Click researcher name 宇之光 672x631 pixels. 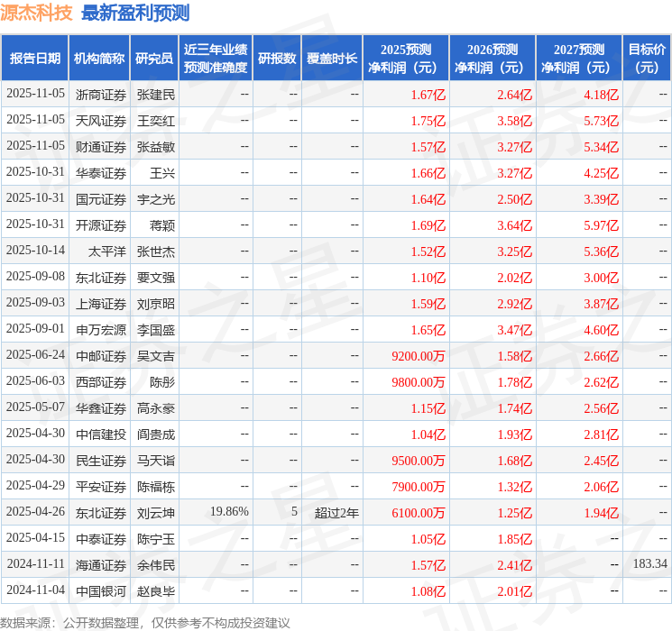click(156, 199)
